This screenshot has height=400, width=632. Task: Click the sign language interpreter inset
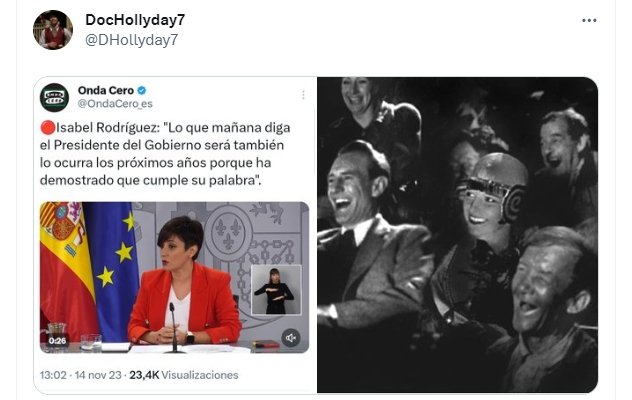(276, 290)
